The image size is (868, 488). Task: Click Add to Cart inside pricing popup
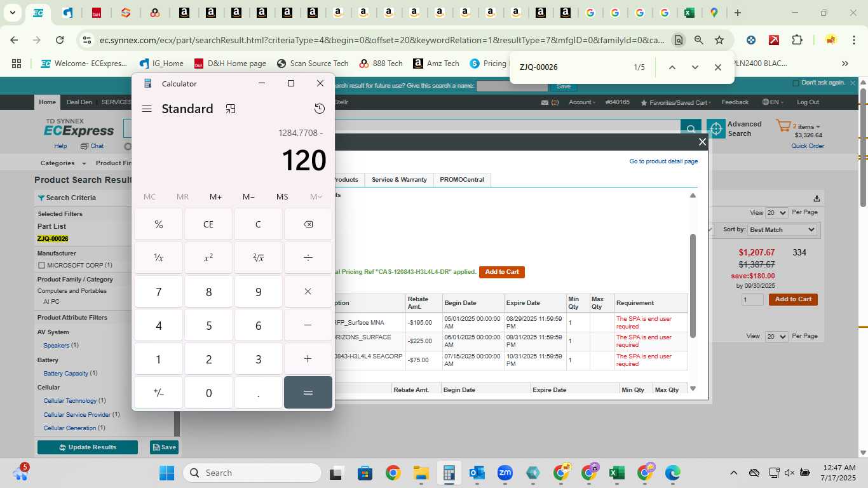pyautogui.click(x=502, y=272)
